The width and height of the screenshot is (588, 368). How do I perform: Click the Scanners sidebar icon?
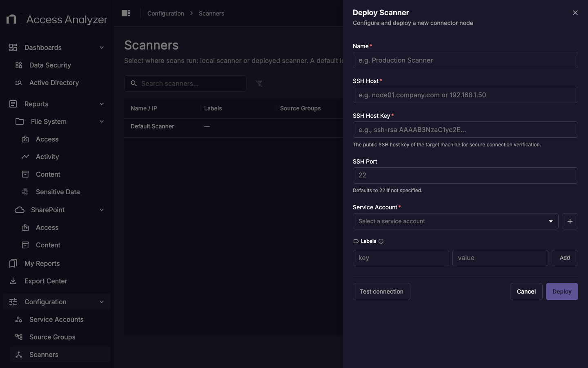click(19, 355)
